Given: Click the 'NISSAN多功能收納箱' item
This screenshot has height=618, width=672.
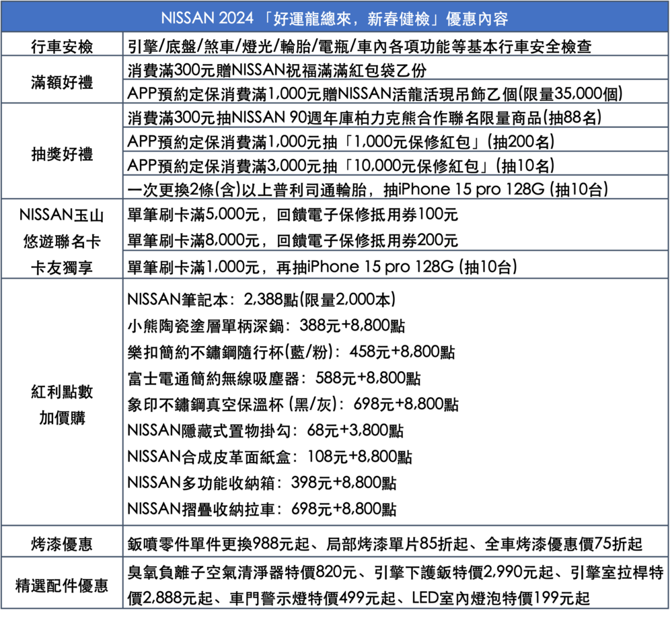Looking at the screenshot, I should pos(262,483).
